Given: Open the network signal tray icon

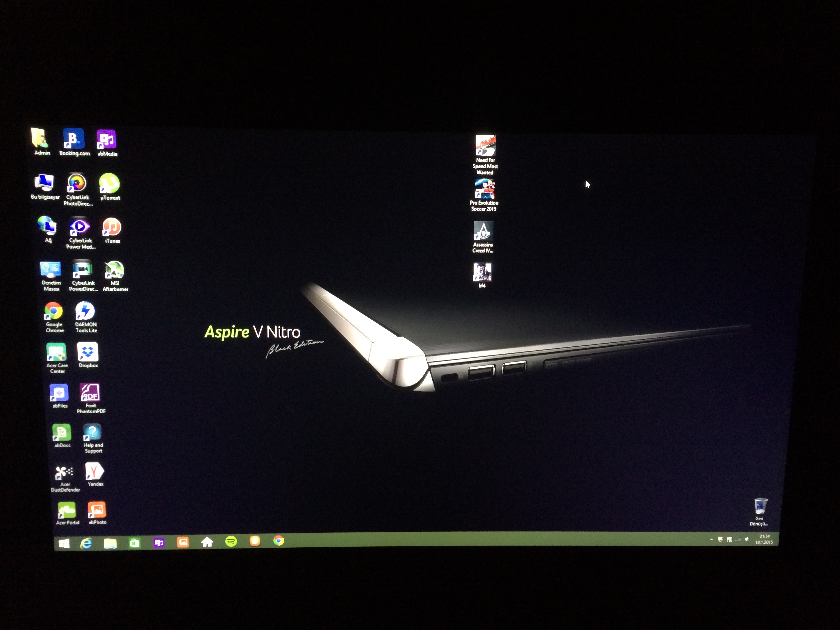Looking at the screenshot, I should pos(738,539).
